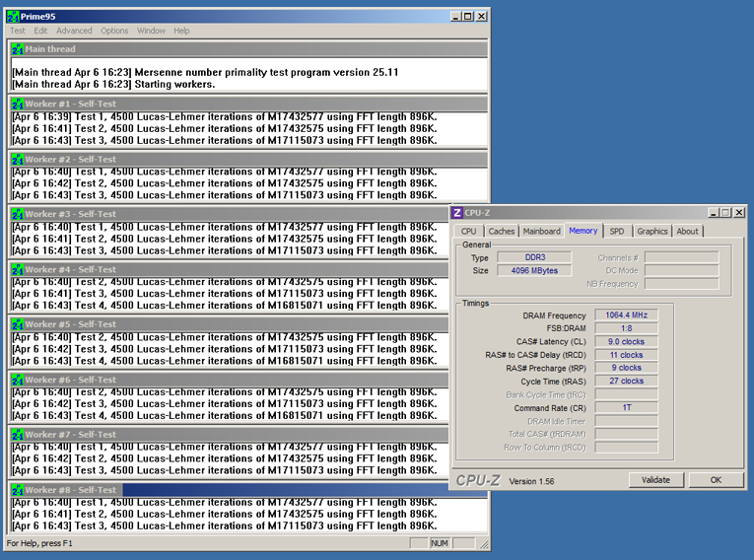This screenshot has height=560, width=754.
Task: Switch to the SPD tab
Action: [x=616, y=232]
